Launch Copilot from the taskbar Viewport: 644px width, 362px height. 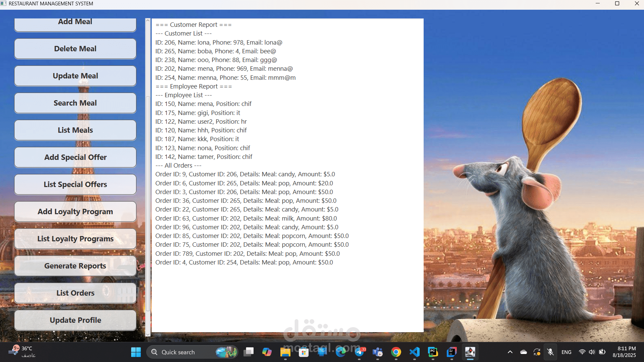tap(267, 352)
